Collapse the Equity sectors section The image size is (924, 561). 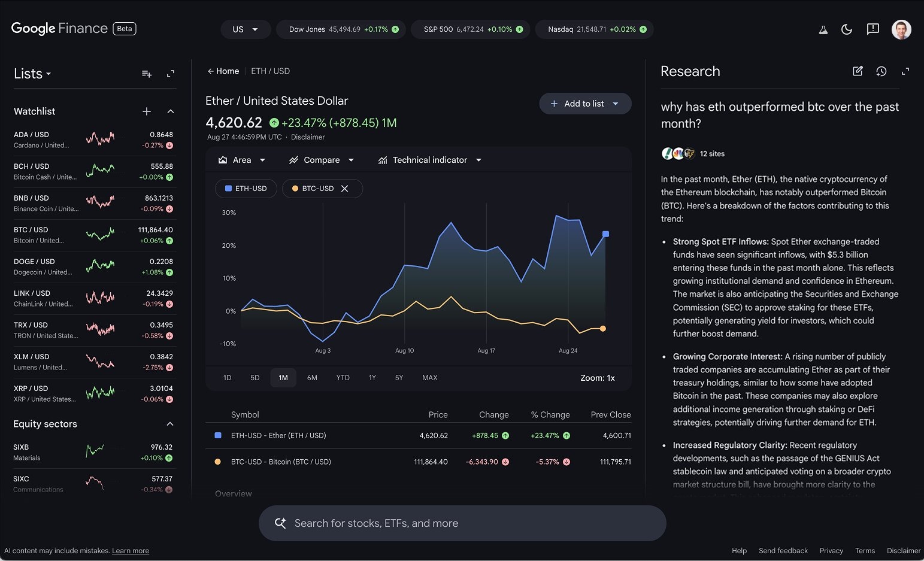coord(170,424)
